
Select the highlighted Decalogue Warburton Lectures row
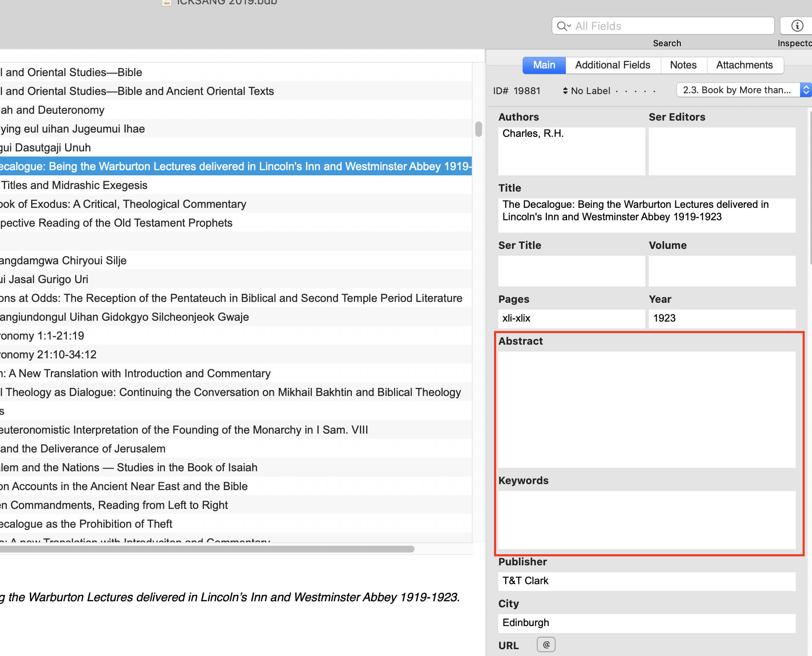[x=236, y=166]
